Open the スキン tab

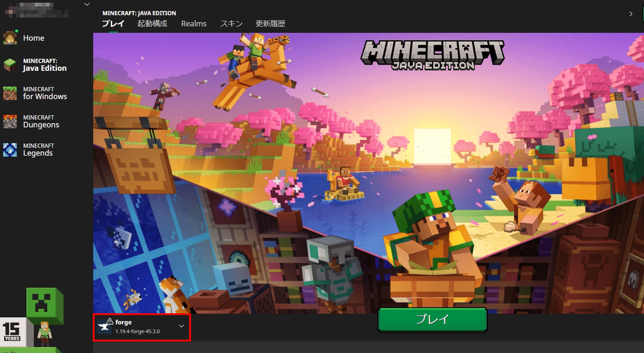click(x=231, y=24)
